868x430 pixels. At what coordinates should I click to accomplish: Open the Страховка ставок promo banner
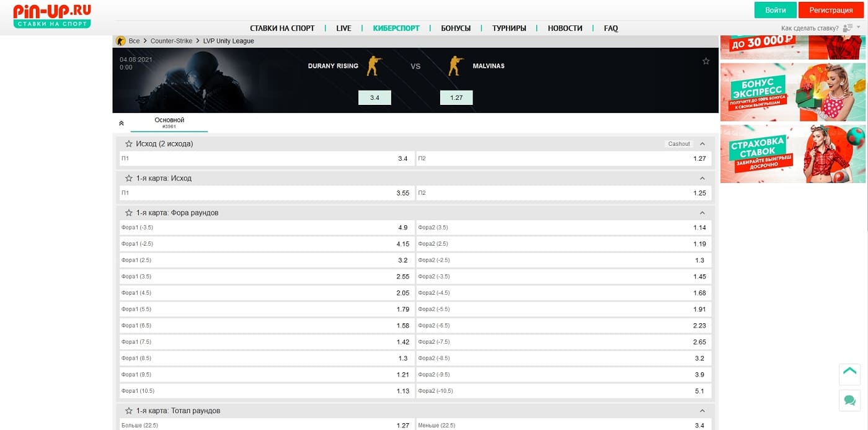click(793, 154)
